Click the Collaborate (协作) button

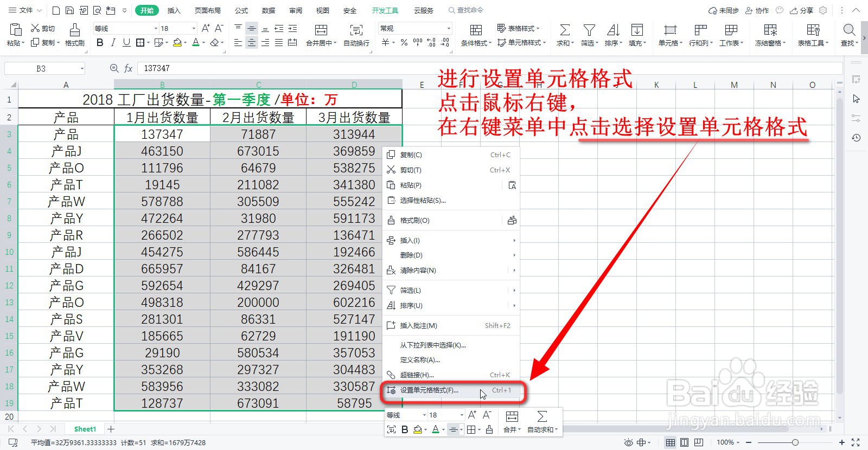[x=757, y=10]
